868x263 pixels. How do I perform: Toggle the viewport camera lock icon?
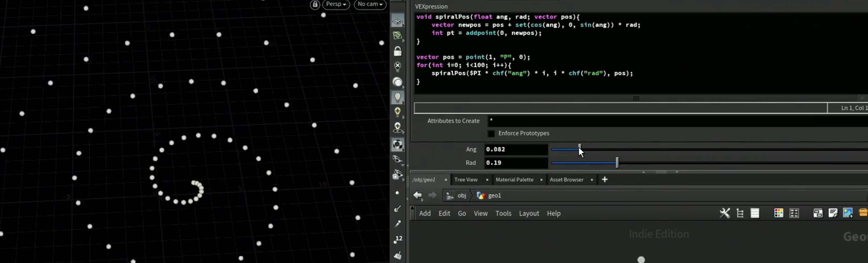click(x=315, y=4)
